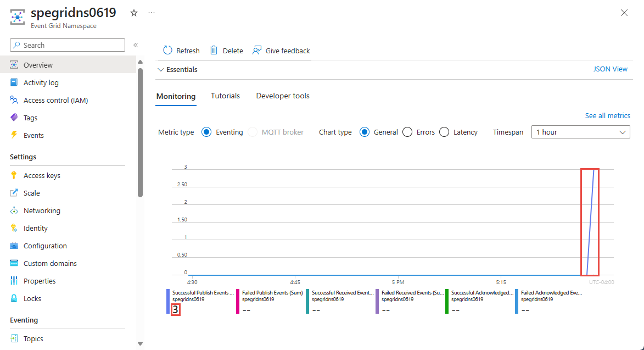The width and height of the screenshot is (644, 350).
Task: Click the Failed Acknowledged Events legend swatch
Action: click(x=517, y=302)
